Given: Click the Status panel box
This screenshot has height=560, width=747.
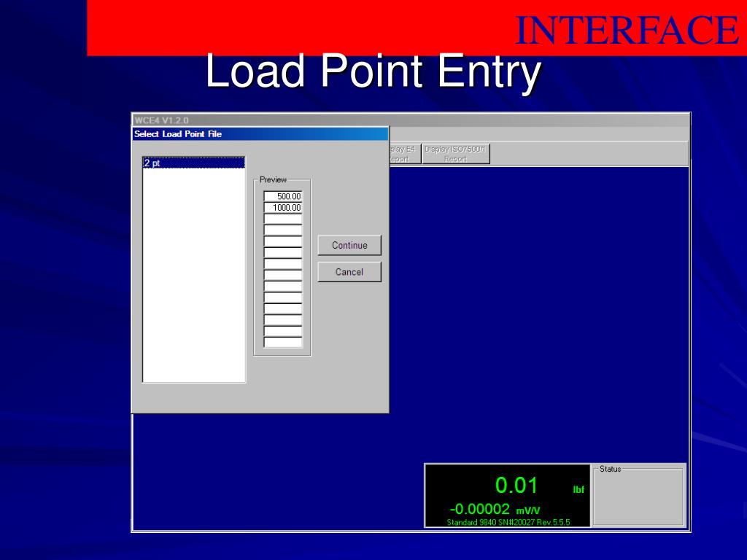Looking at the screenshot, I should coord(638,496).
